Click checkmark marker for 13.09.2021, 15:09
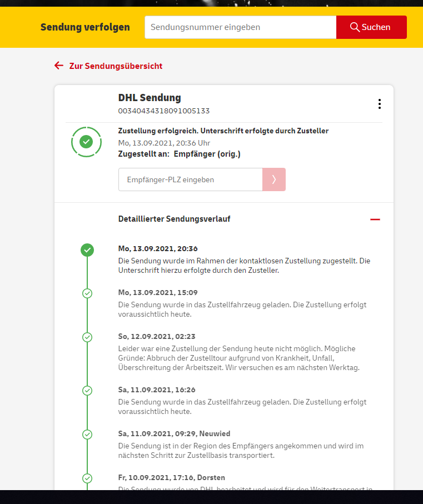The width and height of the screenshot is (423, 504). pos(87,293)
